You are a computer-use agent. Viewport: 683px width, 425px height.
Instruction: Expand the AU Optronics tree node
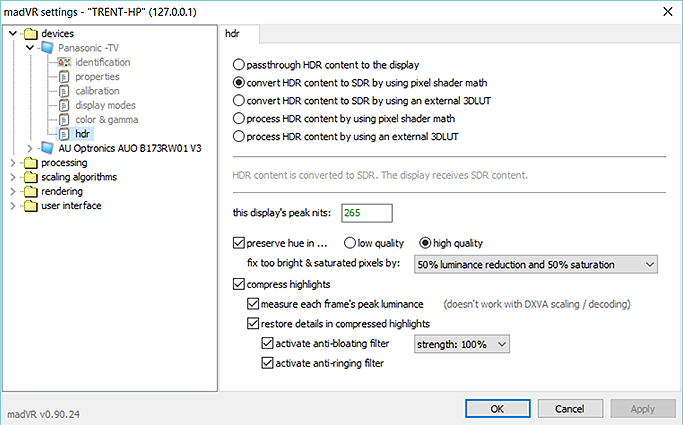coord(30,148)
